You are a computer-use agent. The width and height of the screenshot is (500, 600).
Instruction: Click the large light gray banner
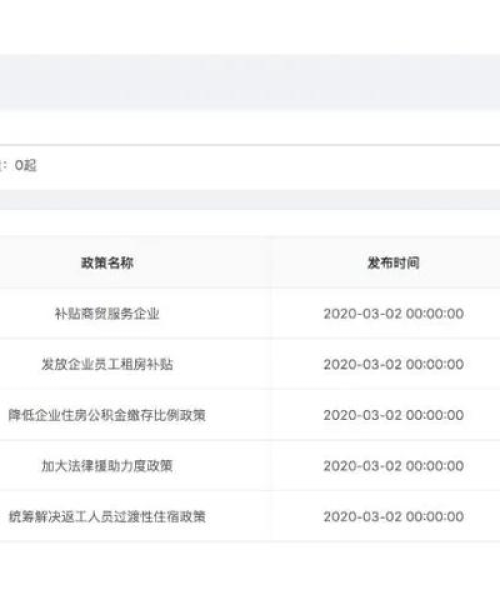click(x=250, y=82)
